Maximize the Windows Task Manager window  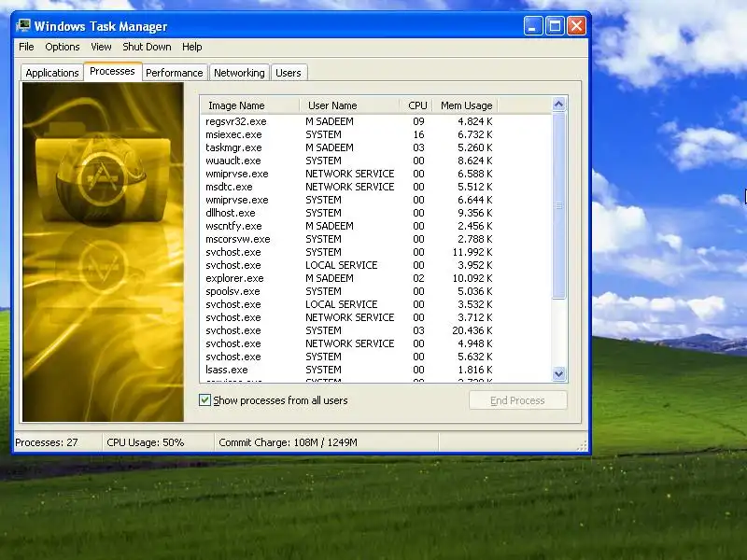click(555, 26)
